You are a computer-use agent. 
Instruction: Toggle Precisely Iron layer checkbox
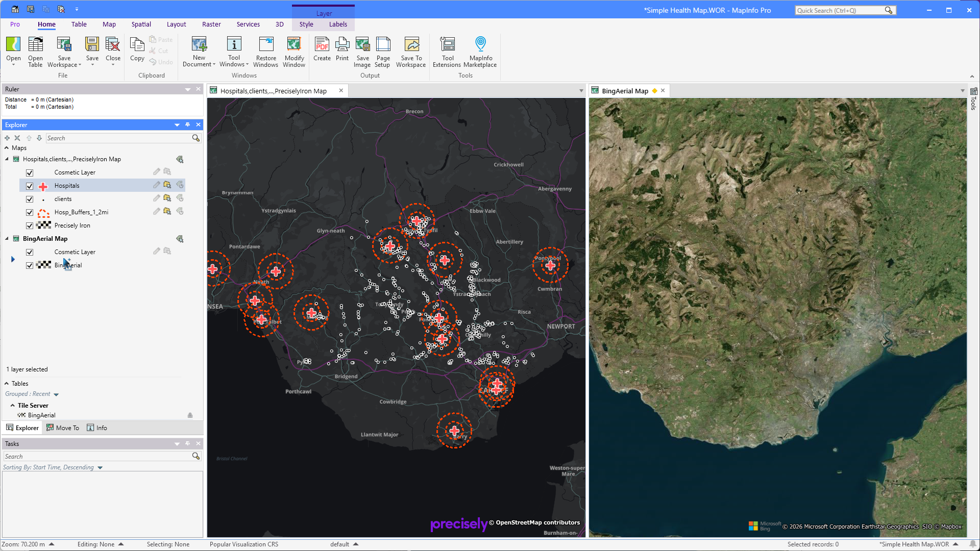(30, 226)
